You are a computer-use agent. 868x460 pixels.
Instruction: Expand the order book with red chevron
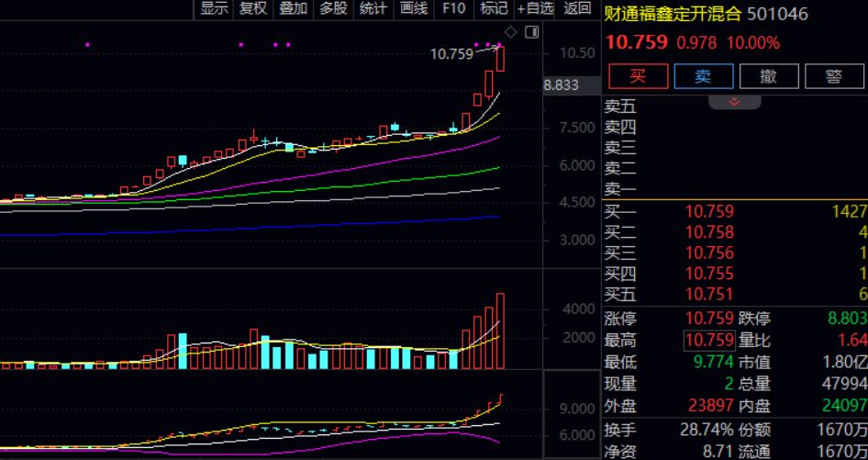[735, 102]
